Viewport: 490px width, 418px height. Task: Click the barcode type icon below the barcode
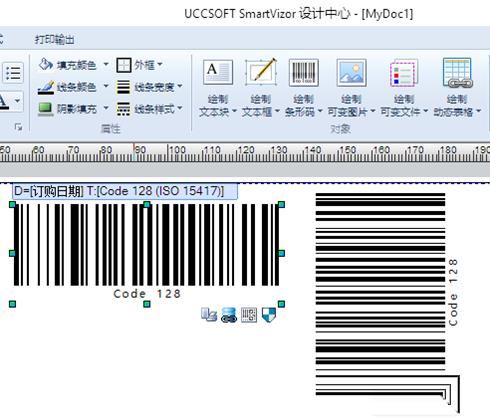(x=249, y=315)
